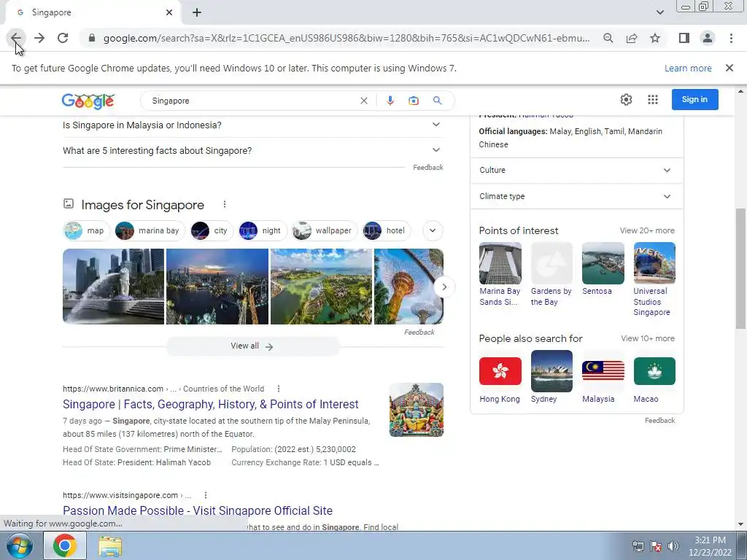Open the Sentosa point of interest

pos(603,269)
